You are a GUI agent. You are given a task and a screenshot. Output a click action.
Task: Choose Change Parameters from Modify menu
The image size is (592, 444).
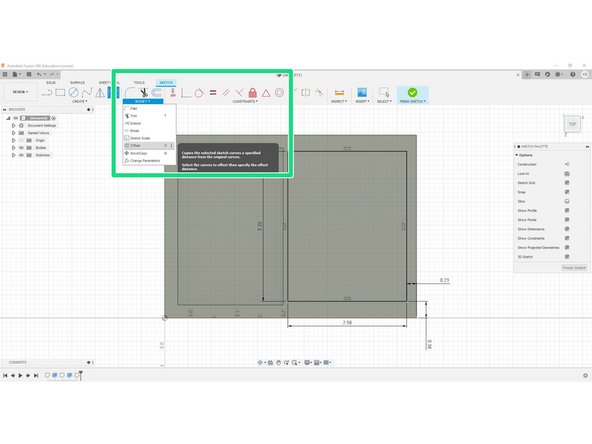[x=149, y=161]
